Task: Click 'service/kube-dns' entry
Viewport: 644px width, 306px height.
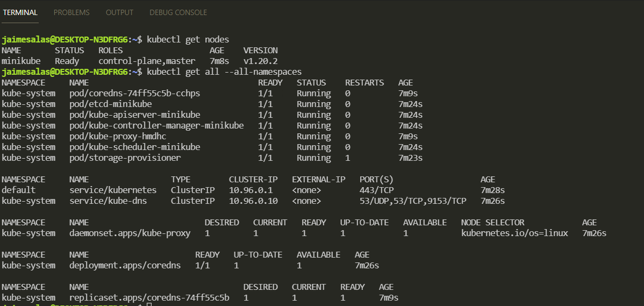Action: [108, 201]
